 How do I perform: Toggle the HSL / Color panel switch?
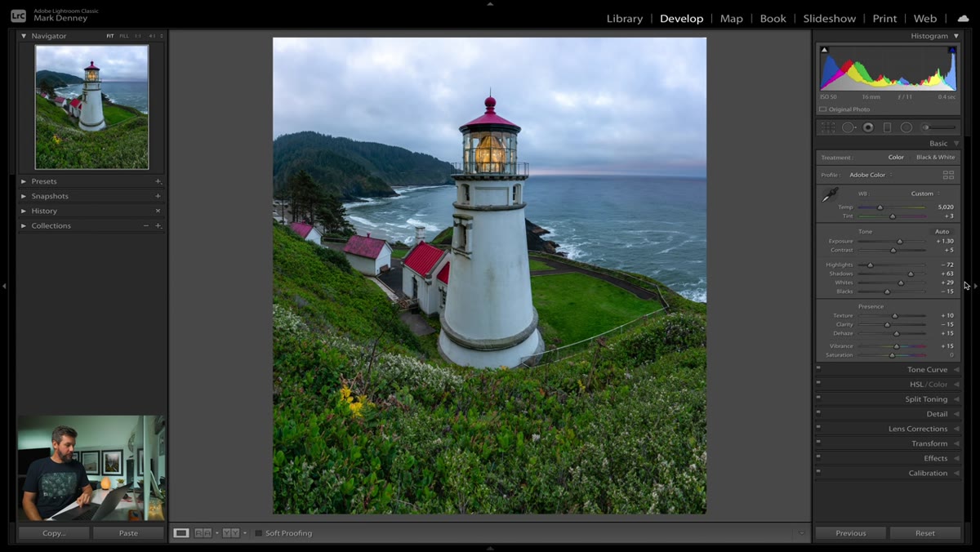click(818, 383)
